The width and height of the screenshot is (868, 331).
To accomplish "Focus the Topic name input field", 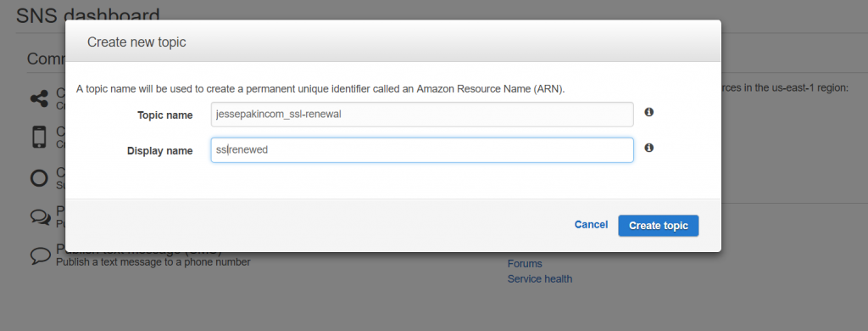I will pyautogui.click(x=422, y=115).
